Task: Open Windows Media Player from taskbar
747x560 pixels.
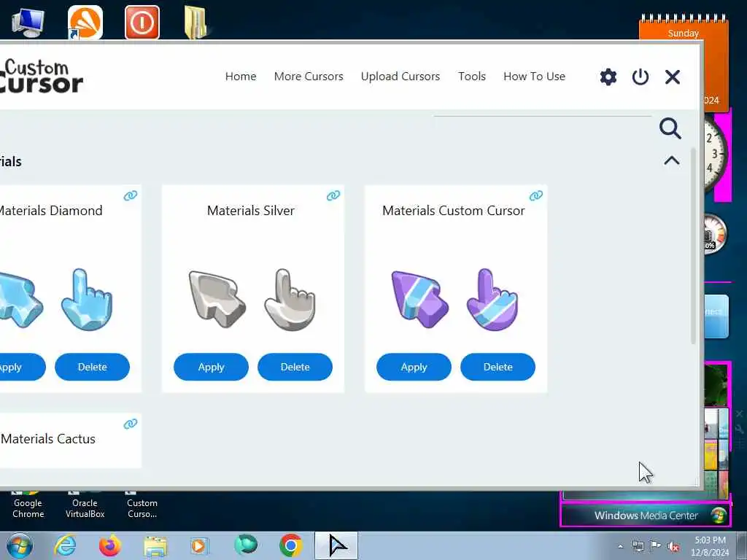Action: (x=199, y=545)
